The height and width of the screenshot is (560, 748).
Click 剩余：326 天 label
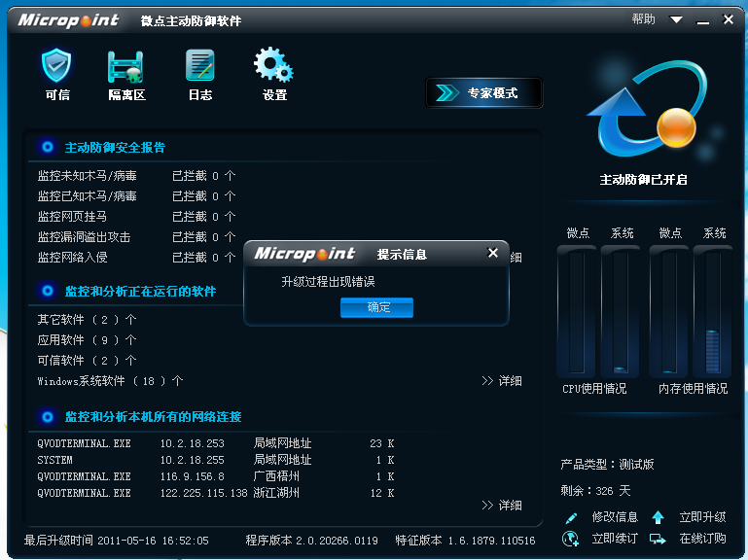point(596,490)
